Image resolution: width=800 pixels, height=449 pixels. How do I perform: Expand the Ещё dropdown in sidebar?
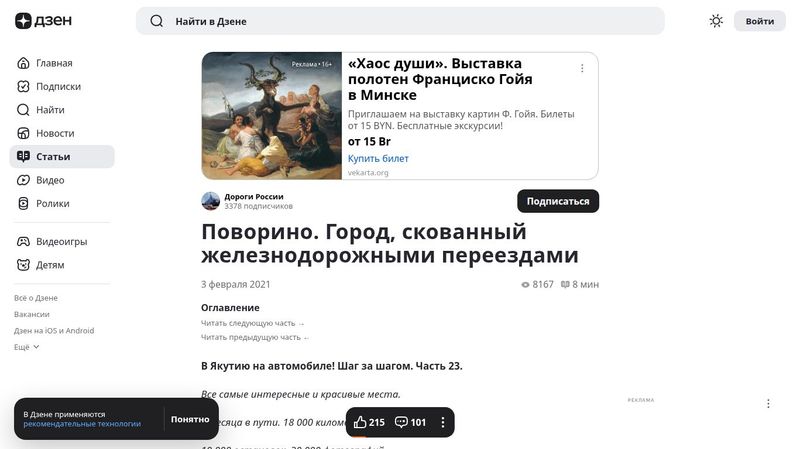click(27, 347)
